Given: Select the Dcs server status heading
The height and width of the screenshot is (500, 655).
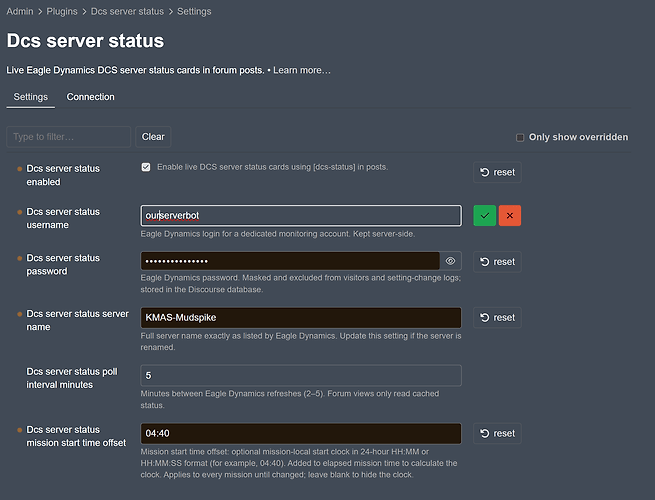Looking at the screenshot, I should coord(85,41).
